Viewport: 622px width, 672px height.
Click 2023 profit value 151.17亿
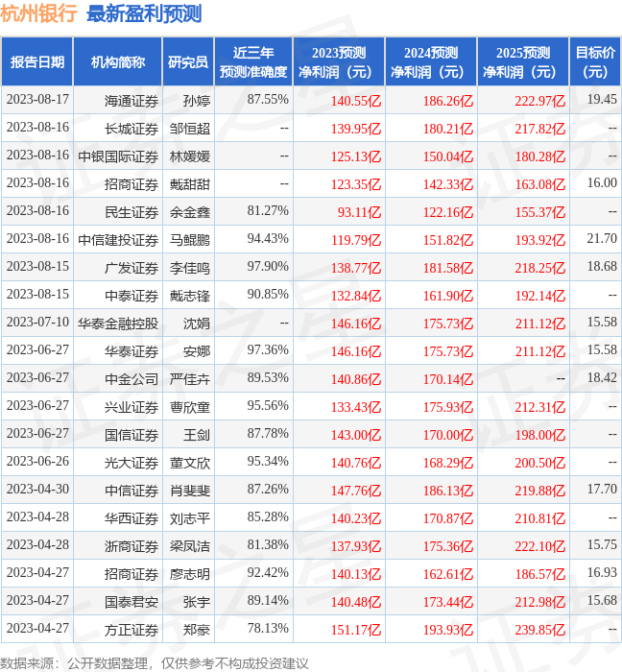point(356,630)
